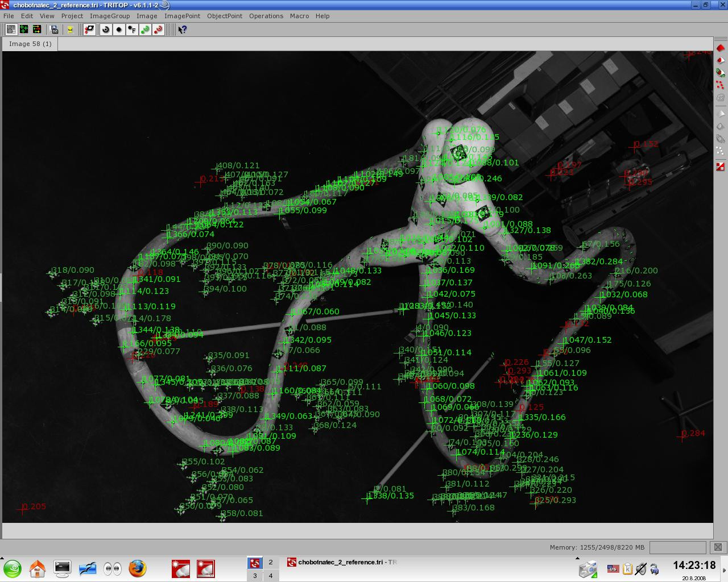Click the empty status field next to Memory

[x=677, y=547]
